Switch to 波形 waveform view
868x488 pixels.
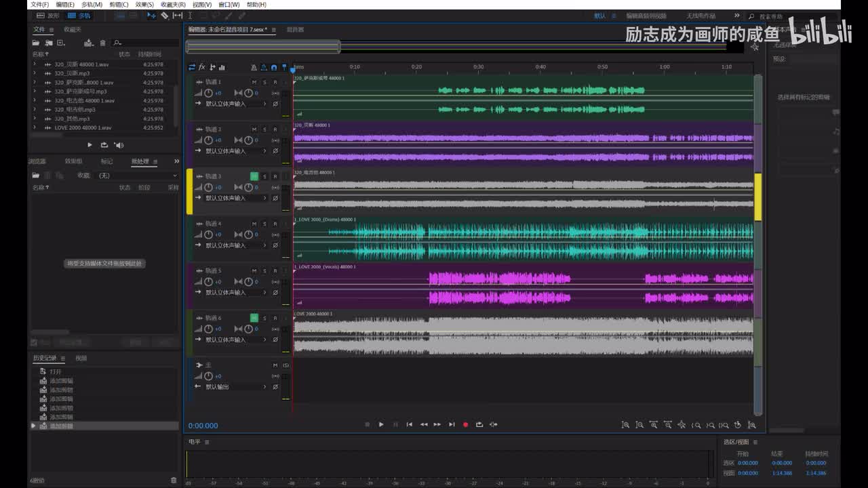(x=48, y=16)
